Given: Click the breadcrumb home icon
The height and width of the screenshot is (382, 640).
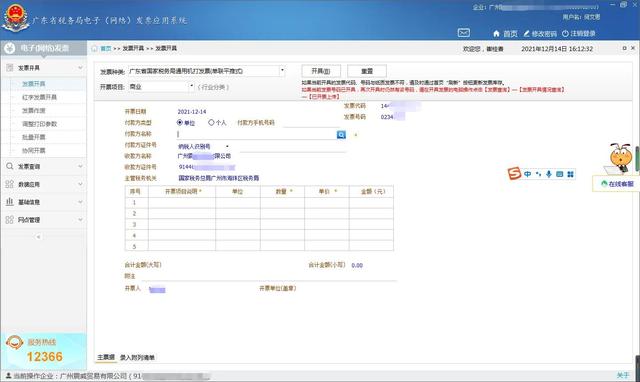Looking at the screenshot, I should [94, 49].
